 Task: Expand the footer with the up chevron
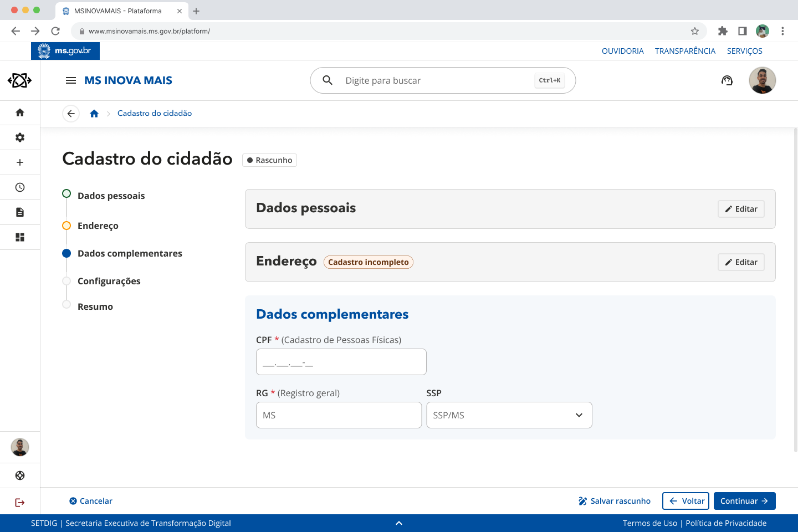pos(399,523)
